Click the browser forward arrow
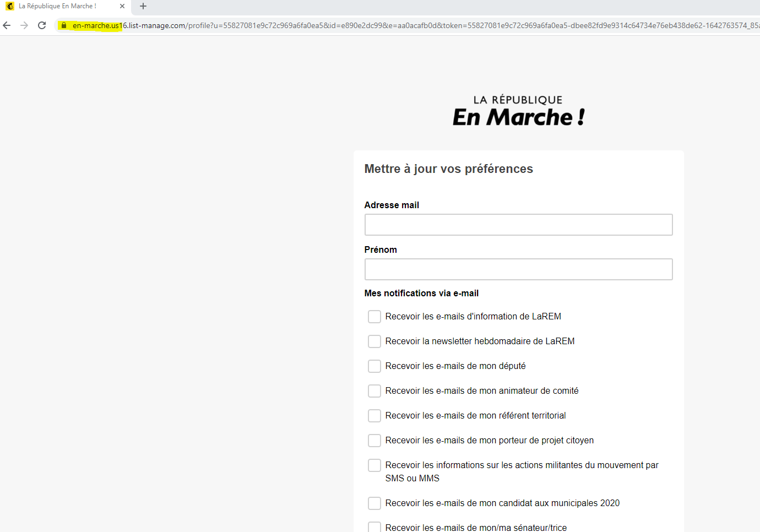This screenshot has width=760, height=532. [x=24, y=25]
